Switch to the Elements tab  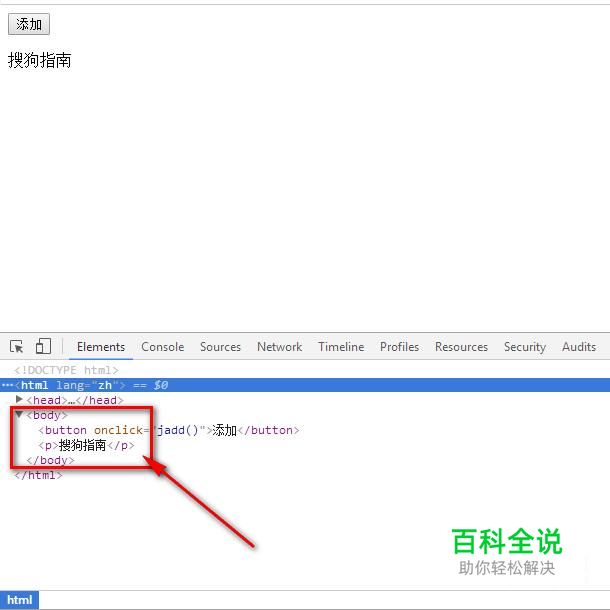(101, 347)
